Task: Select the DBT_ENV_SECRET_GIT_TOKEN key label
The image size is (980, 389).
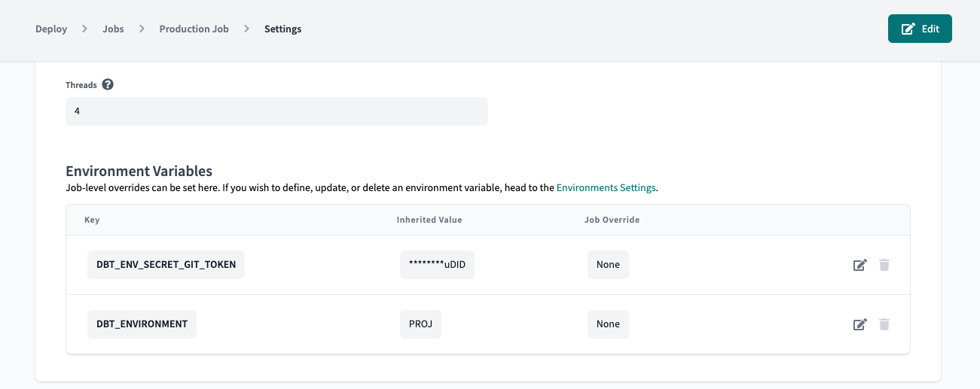Action: coord(166,265)
